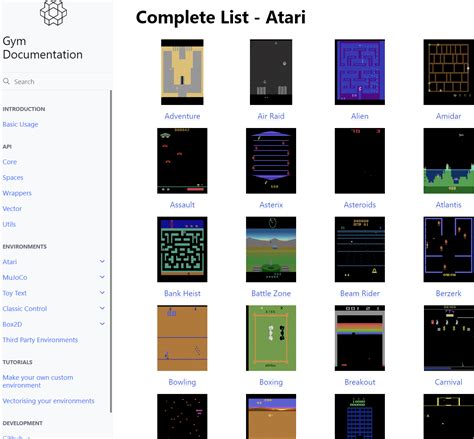
Task: Expand the Box2D section chevron
Action: coord(102,324)
